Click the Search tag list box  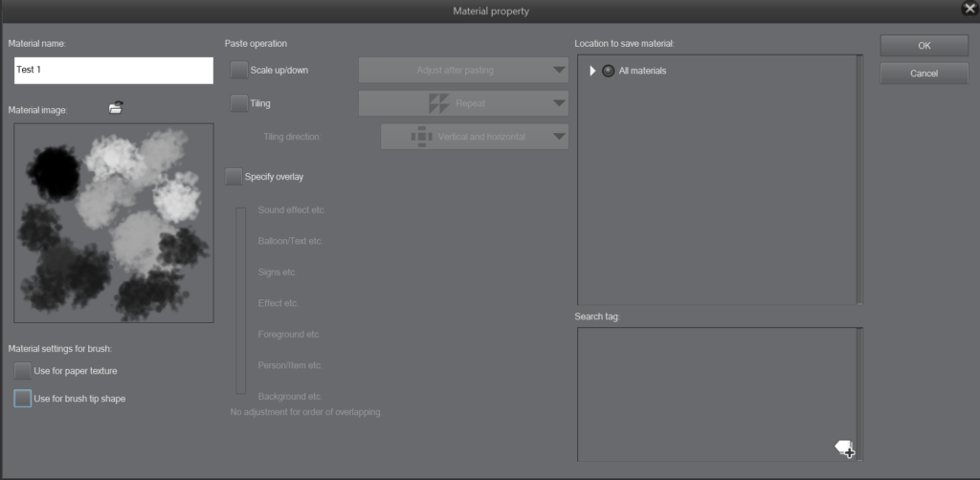716,395
